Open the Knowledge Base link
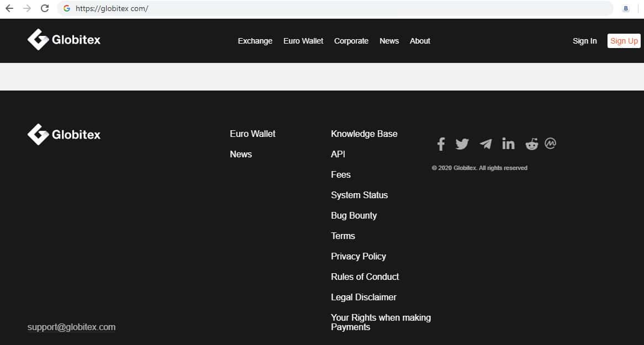 click(x=364, y=134)
